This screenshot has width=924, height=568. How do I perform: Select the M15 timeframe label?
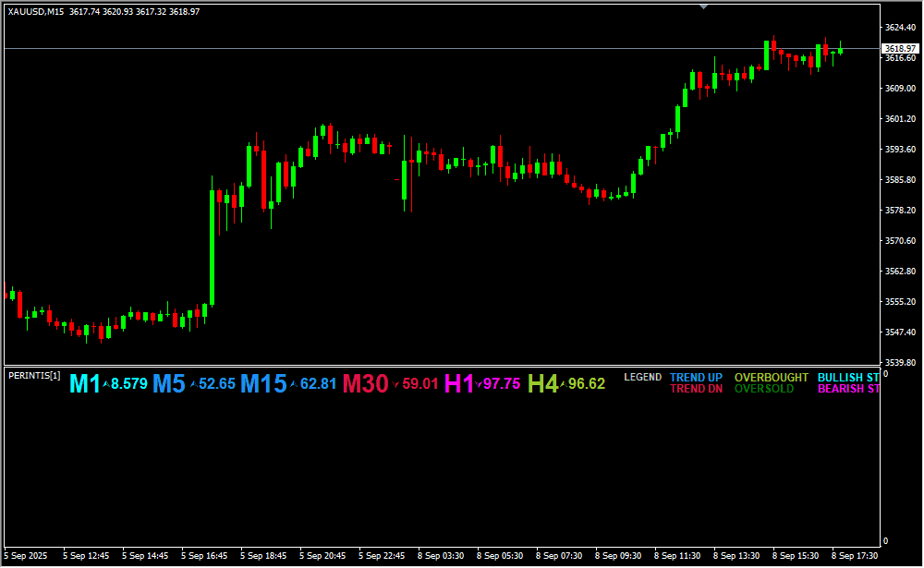tap(263, 384)
